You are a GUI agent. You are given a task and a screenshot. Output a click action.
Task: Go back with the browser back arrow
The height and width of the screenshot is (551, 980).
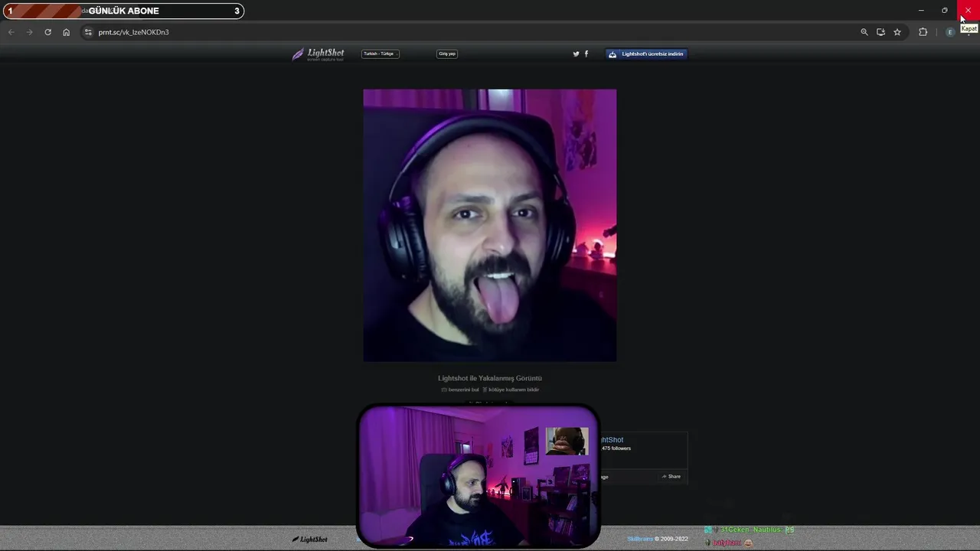coord(11,32)
